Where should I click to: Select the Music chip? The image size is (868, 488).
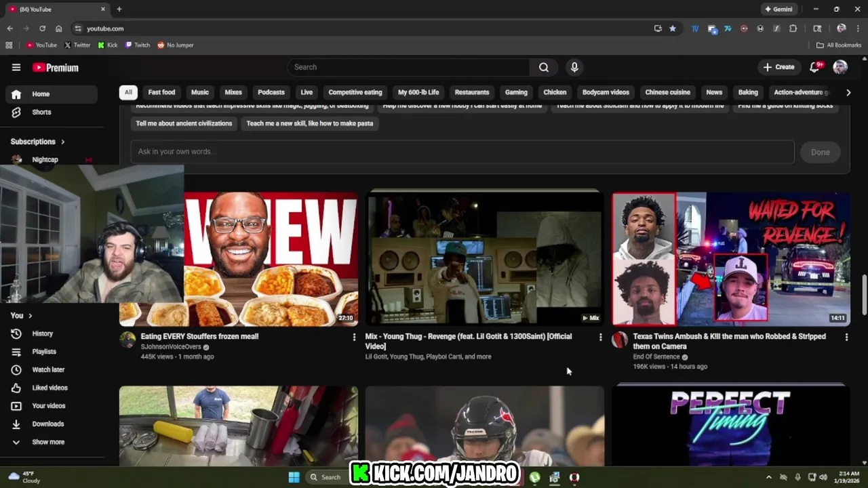coord(200,92)
